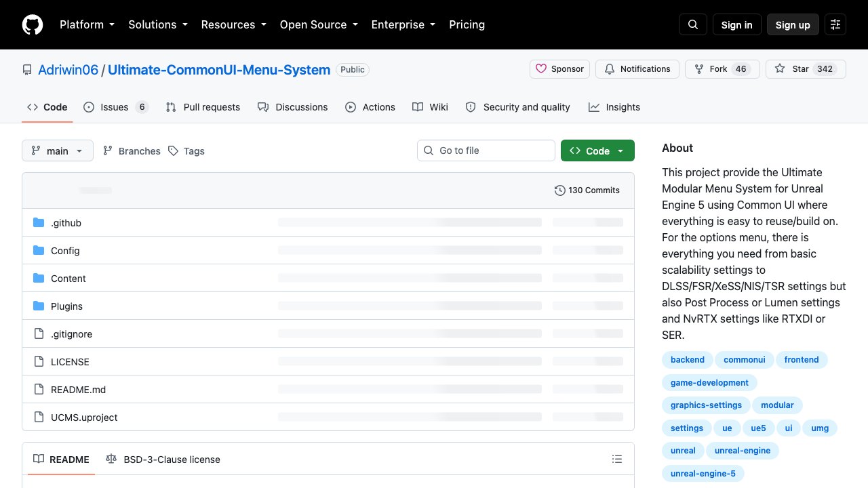Click the Sponsor heart button
The width and height of the screenshot is (868, 488).
559,69
